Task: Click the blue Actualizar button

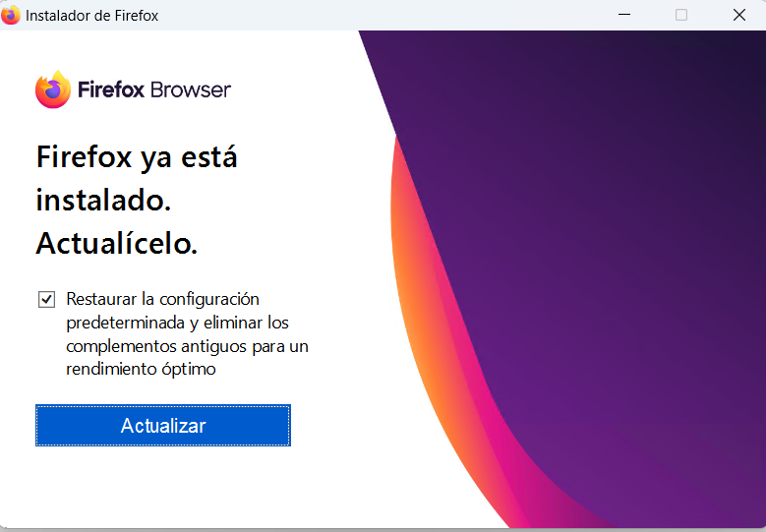Action: [162, 425]
